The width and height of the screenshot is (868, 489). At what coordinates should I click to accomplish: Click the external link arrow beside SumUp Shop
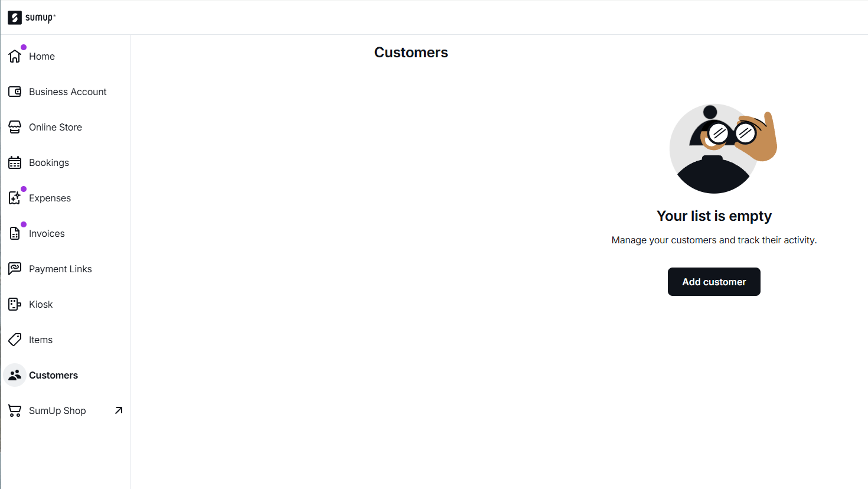tap(119, 410)
